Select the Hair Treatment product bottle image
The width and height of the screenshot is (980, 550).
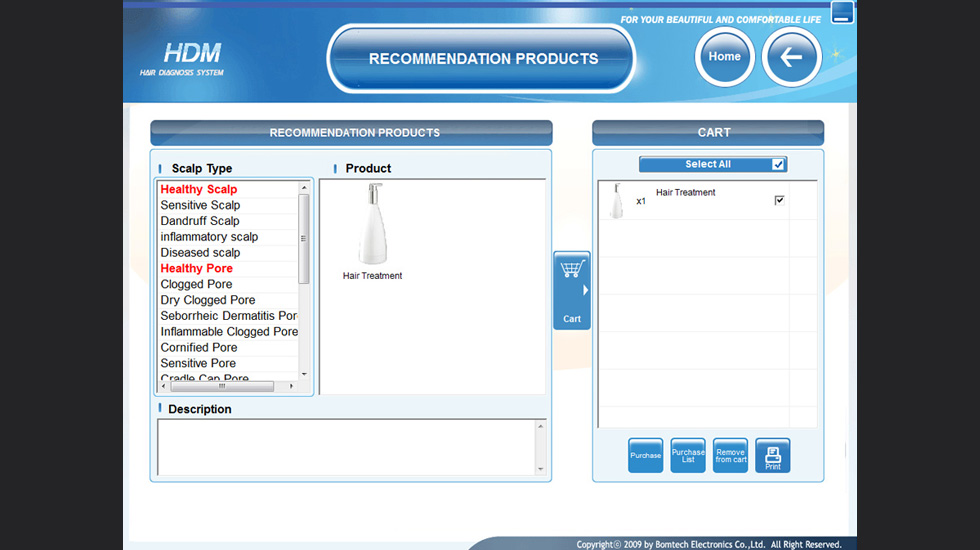(x=372, y=224)
